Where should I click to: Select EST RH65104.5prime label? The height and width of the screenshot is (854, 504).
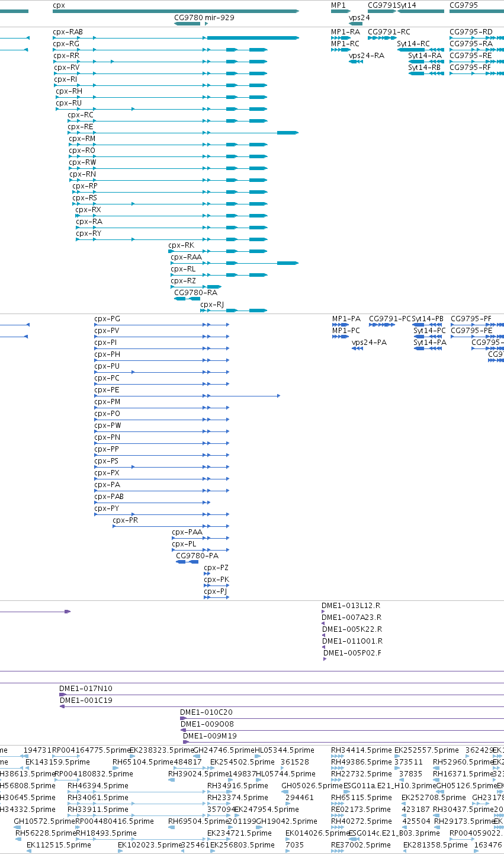point(143,762)
